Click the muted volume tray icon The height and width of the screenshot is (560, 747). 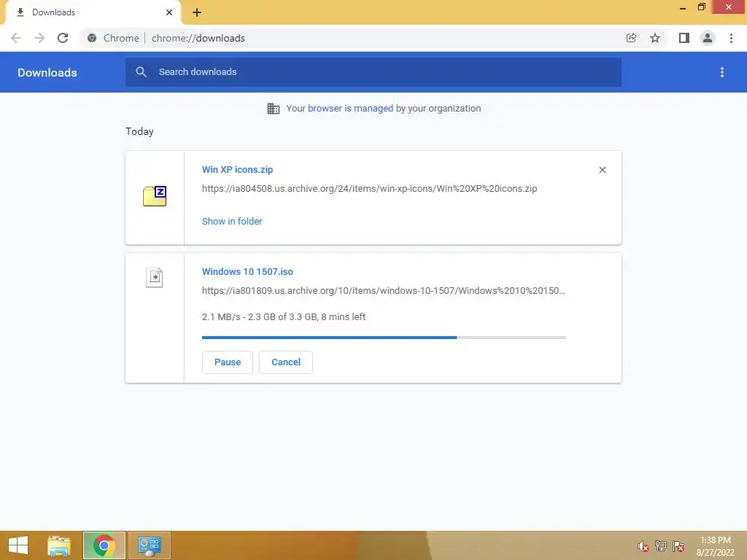[x=643, y=546]
